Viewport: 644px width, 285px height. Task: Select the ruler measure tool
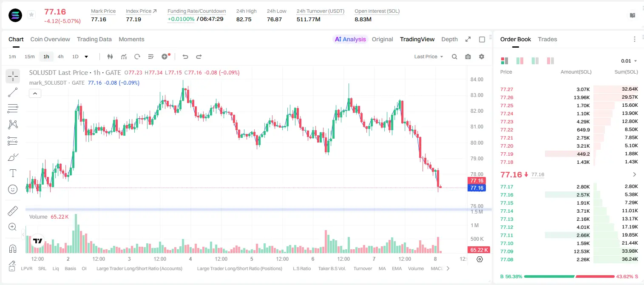pos(13,211)
